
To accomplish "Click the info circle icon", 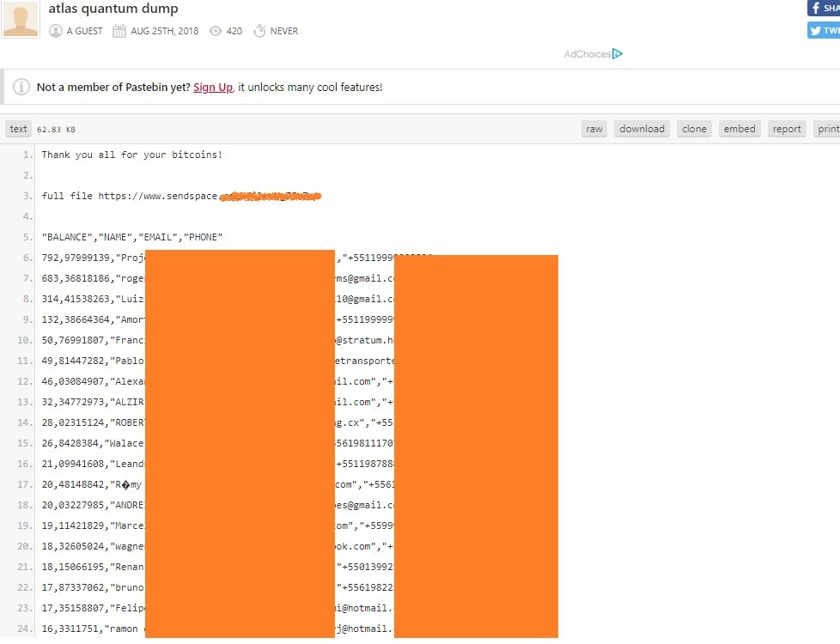I will click(21, 87).
